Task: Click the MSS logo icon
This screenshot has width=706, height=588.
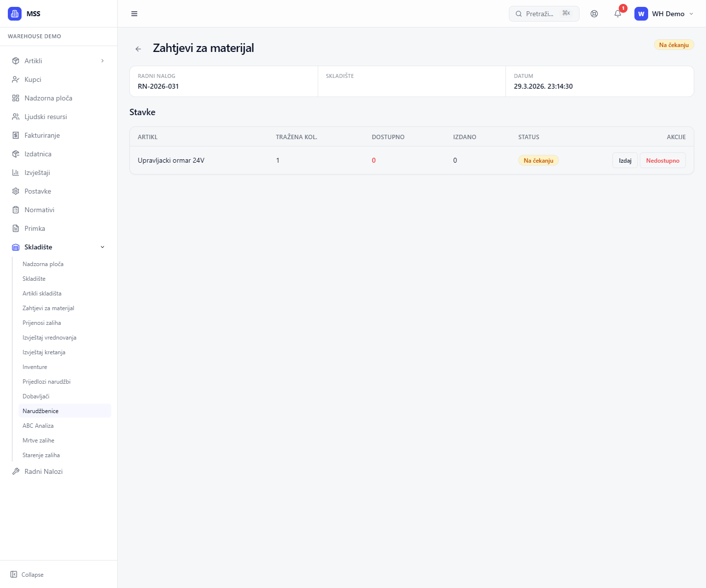Action: (x=15, y=14)
